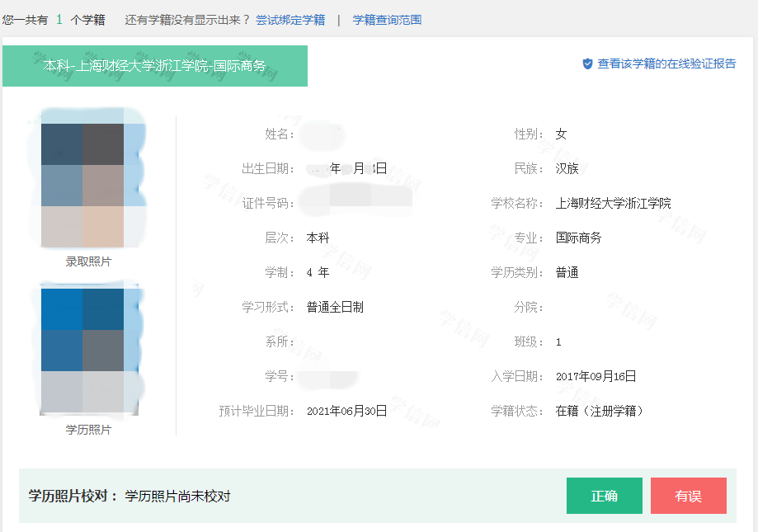Open 查看该学籍的在线验证报告 link
Image resolution: width=758 pixels, height=532 pixels.
point(666,64)
